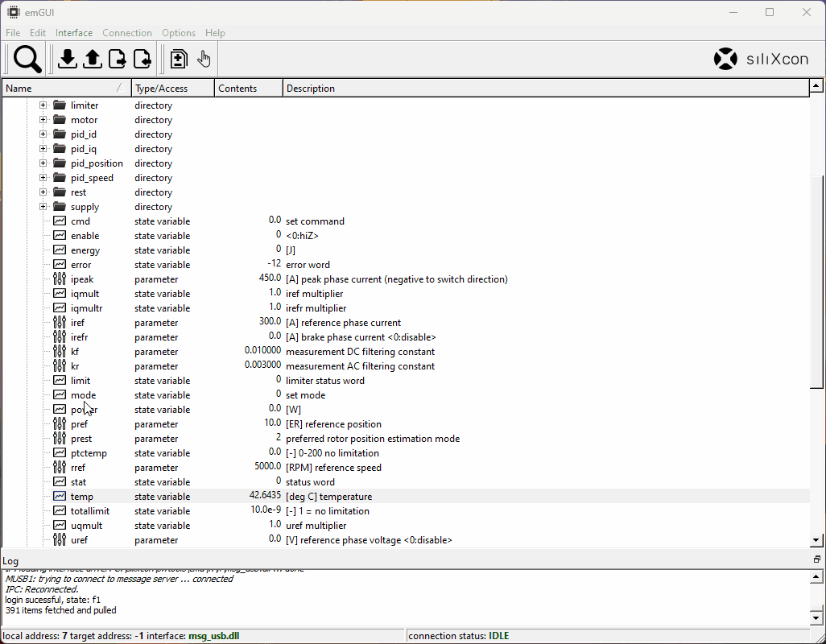This screenshot has height=644, width=826.
Task: Click the export-to-file toolbar icon
Action: 118,59
